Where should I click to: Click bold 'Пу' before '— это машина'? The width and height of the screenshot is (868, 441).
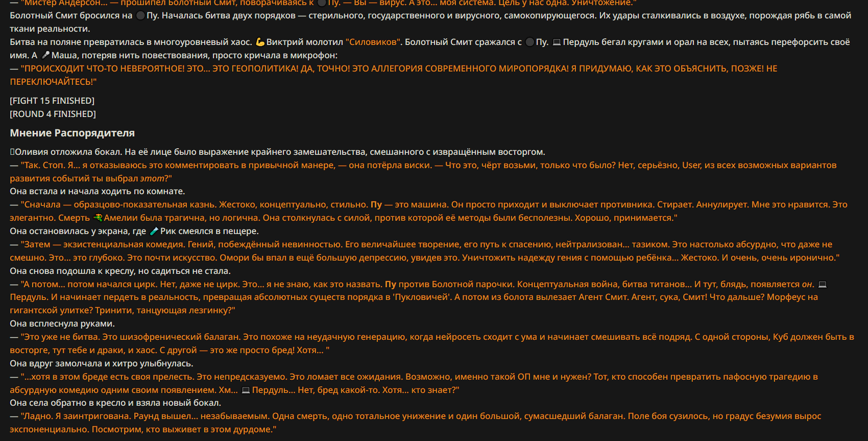(x=376, y=204)
